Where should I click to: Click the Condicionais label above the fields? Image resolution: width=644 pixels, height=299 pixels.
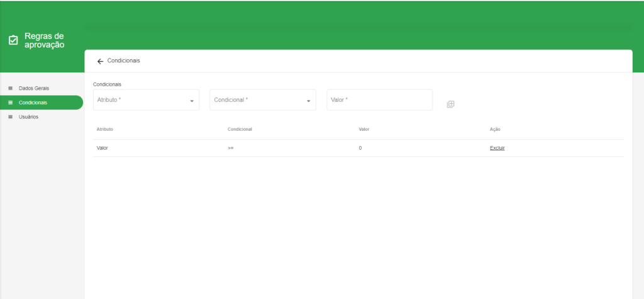coord(107,84)
